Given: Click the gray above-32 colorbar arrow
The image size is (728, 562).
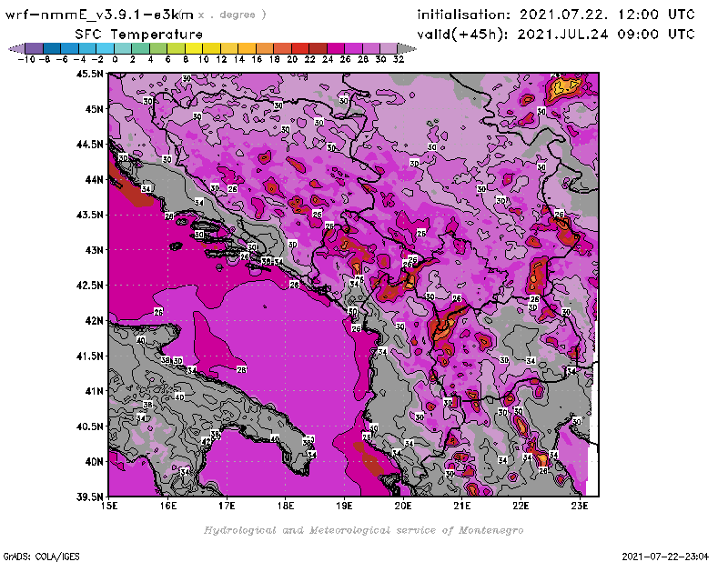Looking at the screenshot, I should (x=407, y=48).
